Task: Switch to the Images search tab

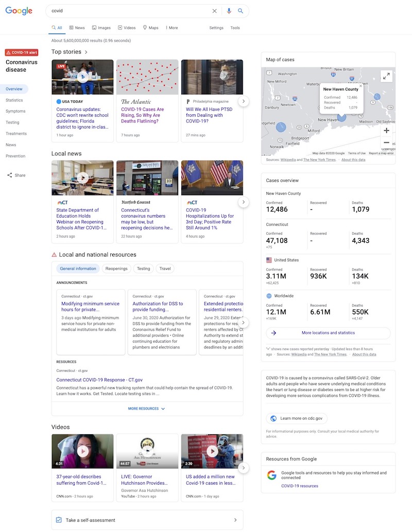Action: click(x=101, y=28)
